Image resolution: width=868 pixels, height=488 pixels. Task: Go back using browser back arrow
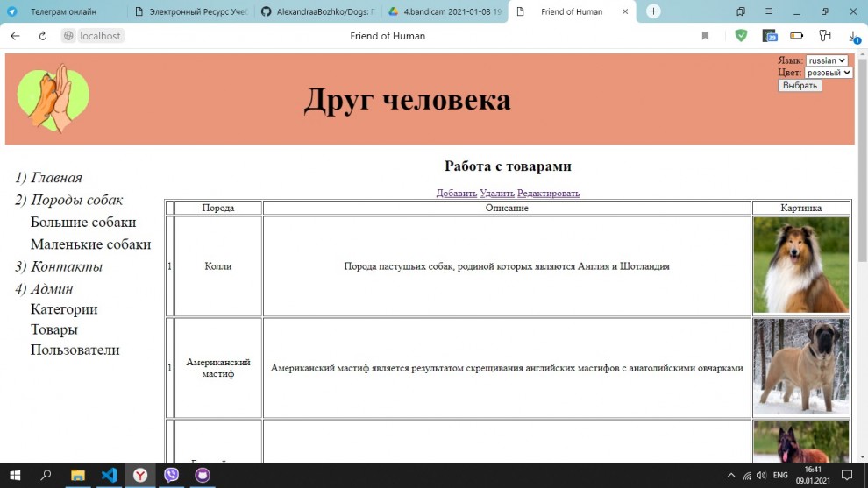coord(15,36)
